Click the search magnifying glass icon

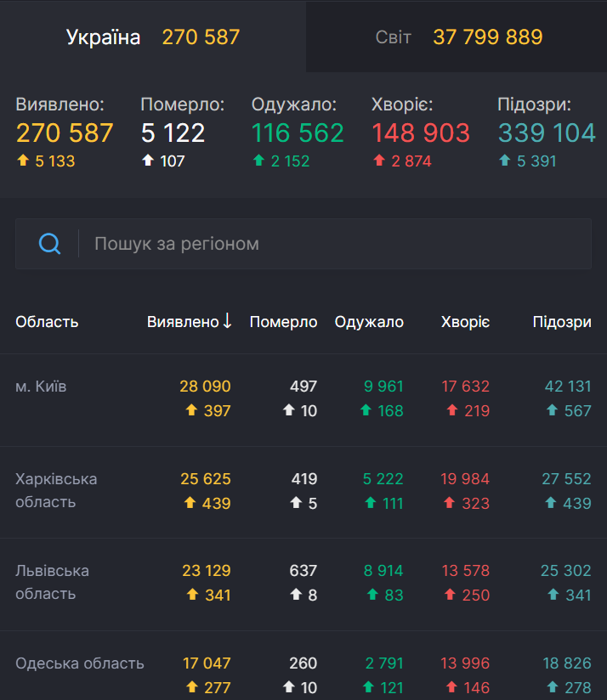(50, 243)
